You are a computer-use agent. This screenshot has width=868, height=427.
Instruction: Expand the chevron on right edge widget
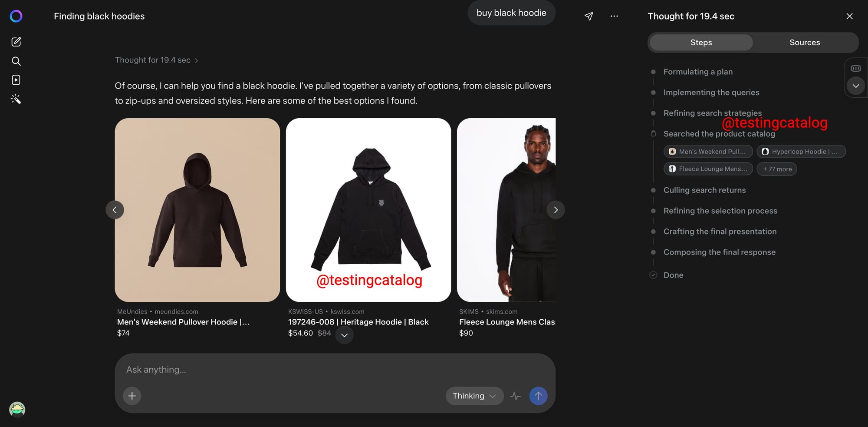(856, 86)
